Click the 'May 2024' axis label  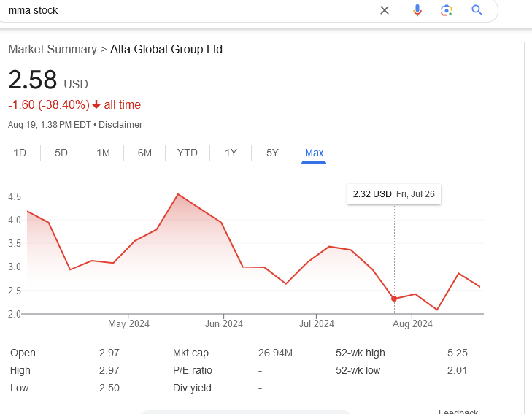(128, 323)
